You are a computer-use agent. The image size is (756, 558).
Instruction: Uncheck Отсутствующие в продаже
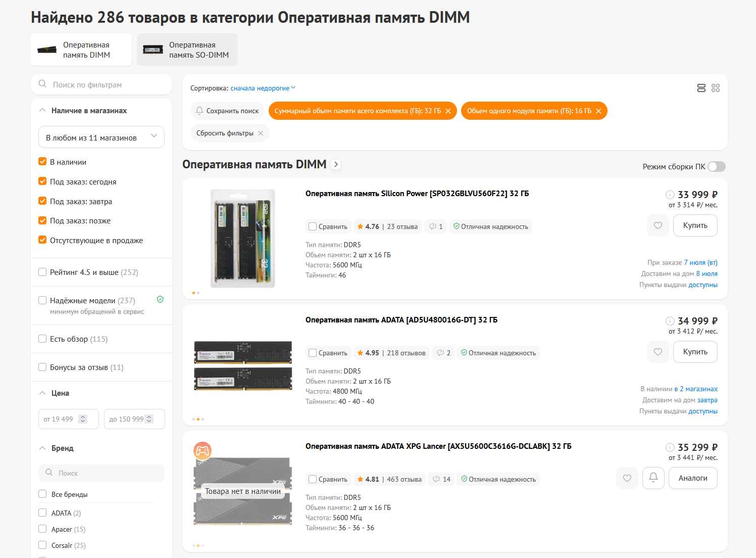(42, 240)
